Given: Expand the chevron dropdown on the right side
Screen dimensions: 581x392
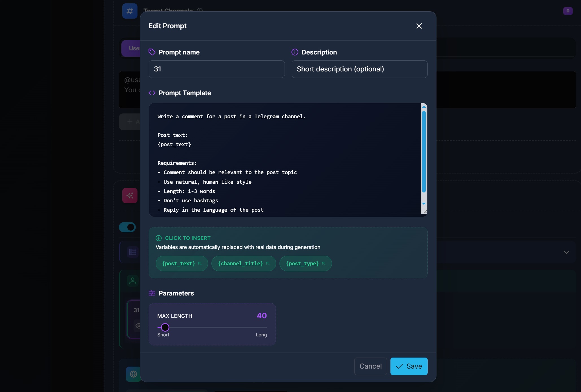Looking at the screenshot, I should point(566,252).
